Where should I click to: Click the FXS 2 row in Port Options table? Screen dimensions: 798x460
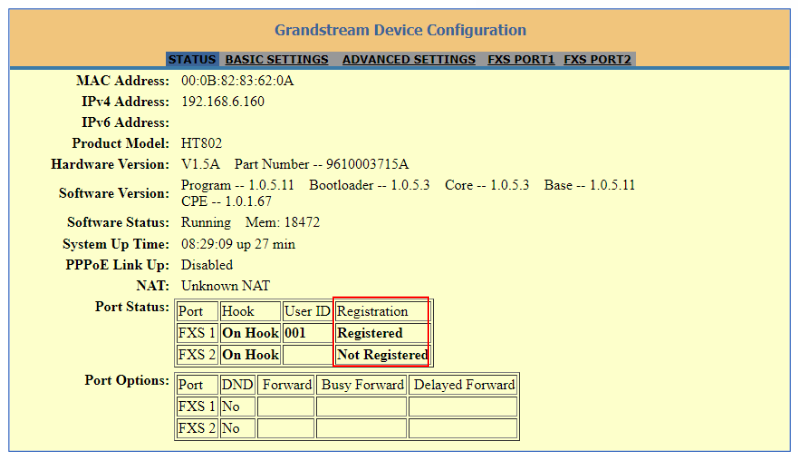tap(347, 428)
